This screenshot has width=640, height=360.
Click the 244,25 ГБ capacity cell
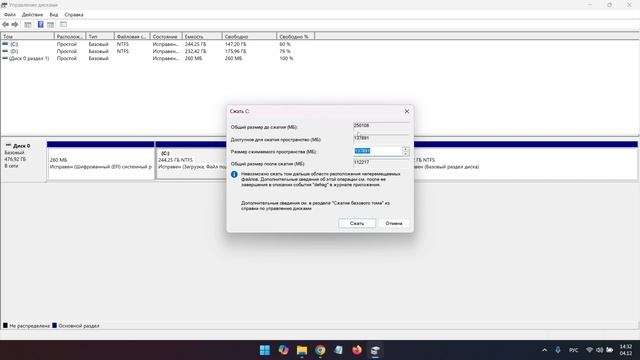tap(196, 44)
